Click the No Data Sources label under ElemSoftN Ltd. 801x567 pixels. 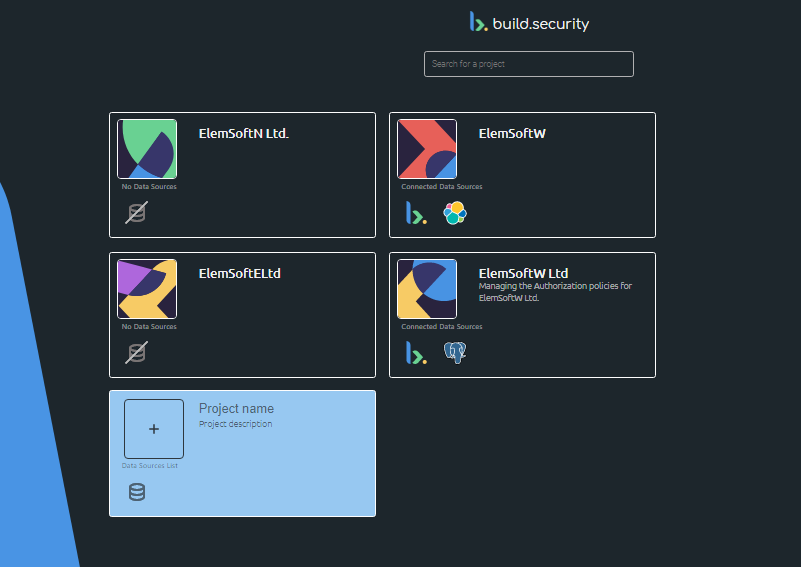coord(149,187)
